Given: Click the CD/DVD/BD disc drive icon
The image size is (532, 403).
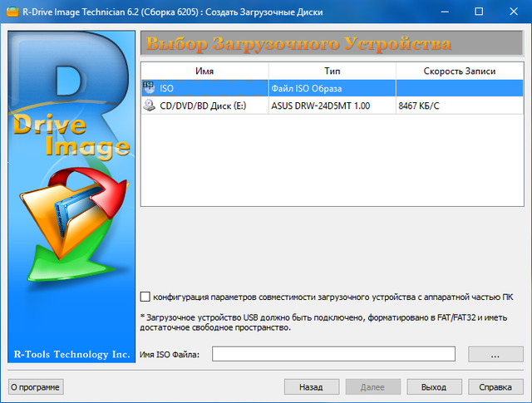Looking at the screenshot, I should 149,106.
